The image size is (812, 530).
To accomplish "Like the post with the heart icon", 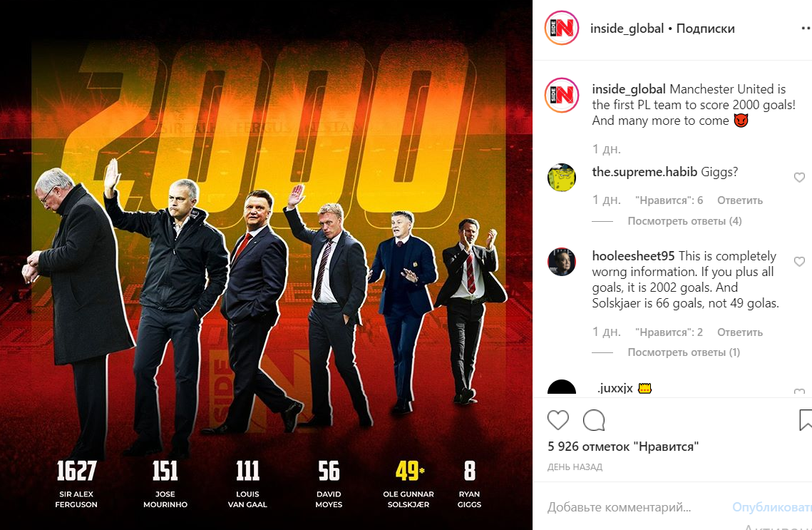I will point(557,419).
